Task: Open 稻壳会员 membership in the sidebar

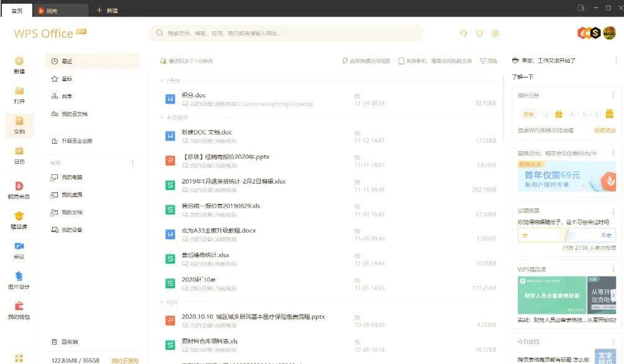Action: pos(19,190)
